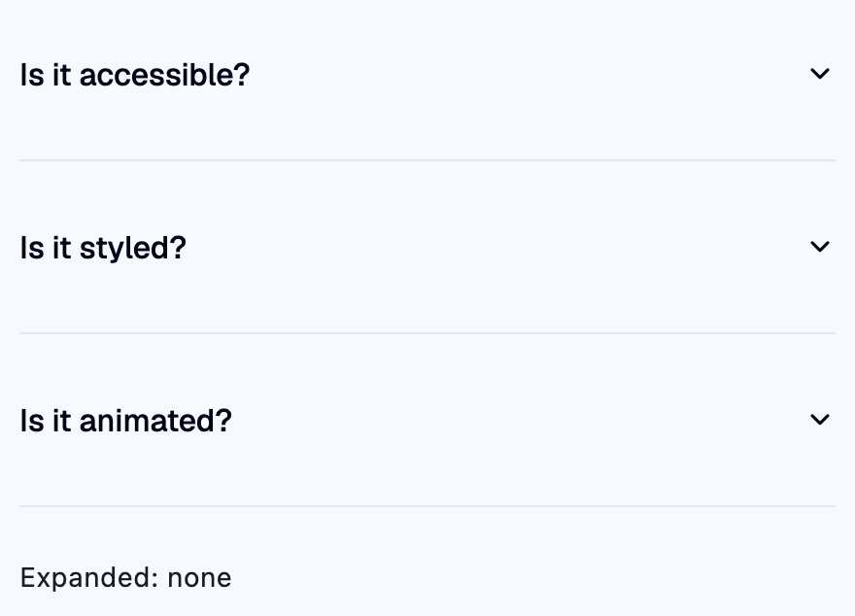Toggle the animated question trigger row
The image size is (855, 616).
click(427, 420)
